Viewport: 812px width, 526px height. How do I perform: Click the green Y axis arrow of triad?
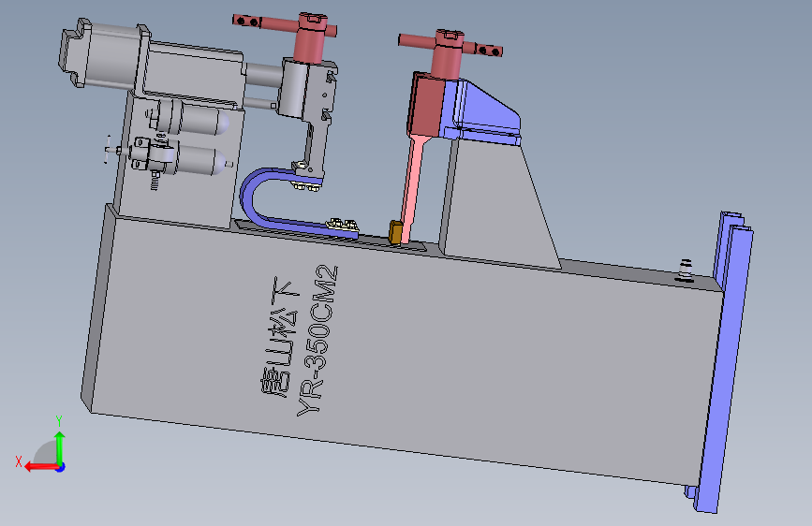60,447
